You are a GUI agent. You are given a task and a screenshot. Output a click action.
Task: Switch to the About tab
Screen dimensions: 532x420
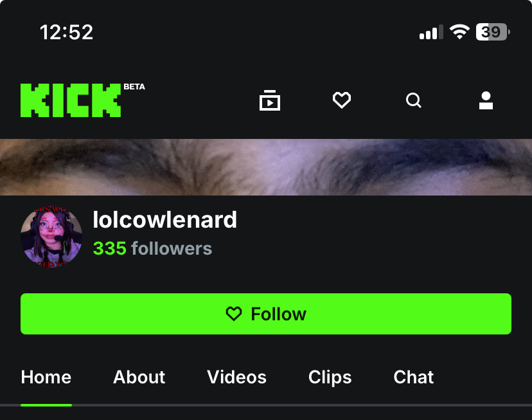[139, 377]
